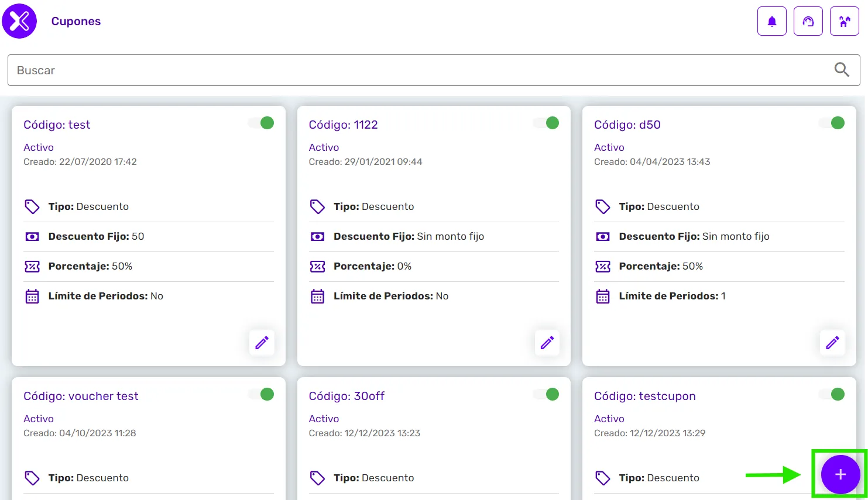Image resolution: width=868 pixels, height=500 pixels.
Task: Click 'Porcentaje: 0%' row
Action: [x=434, y=266]
